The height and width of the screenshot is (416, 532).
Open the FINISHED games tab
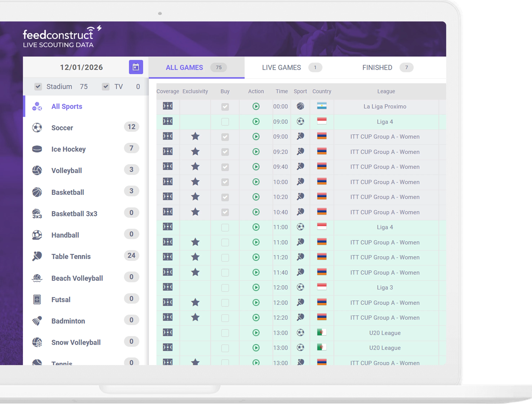[377, 68]
